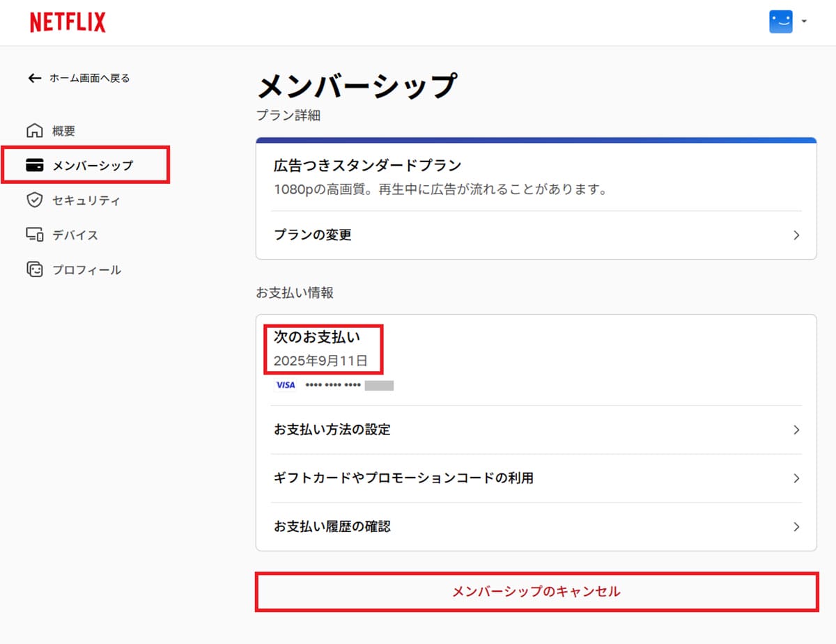Click the chevron on お支払い方法の設定 row
Viewport: 836px width, 644px height.
pyautogui.click(x=796, y=430)
